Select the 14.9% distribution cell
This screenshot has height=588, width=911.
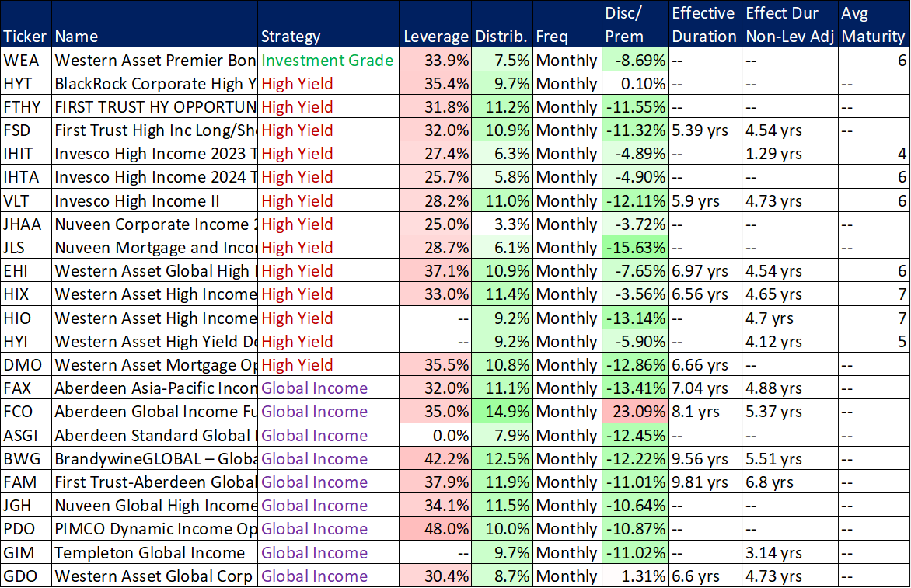(502, 412)
